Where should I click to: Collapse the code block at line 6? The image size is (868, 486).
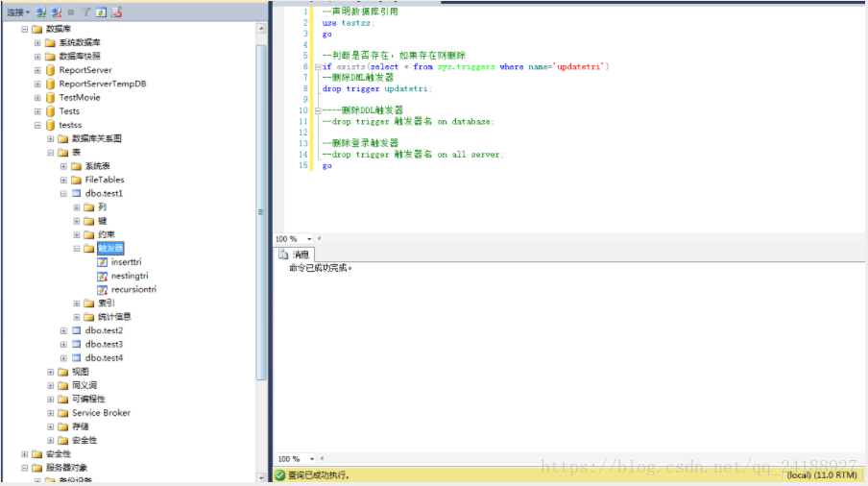pyautogui.click(x=318, y=67)
